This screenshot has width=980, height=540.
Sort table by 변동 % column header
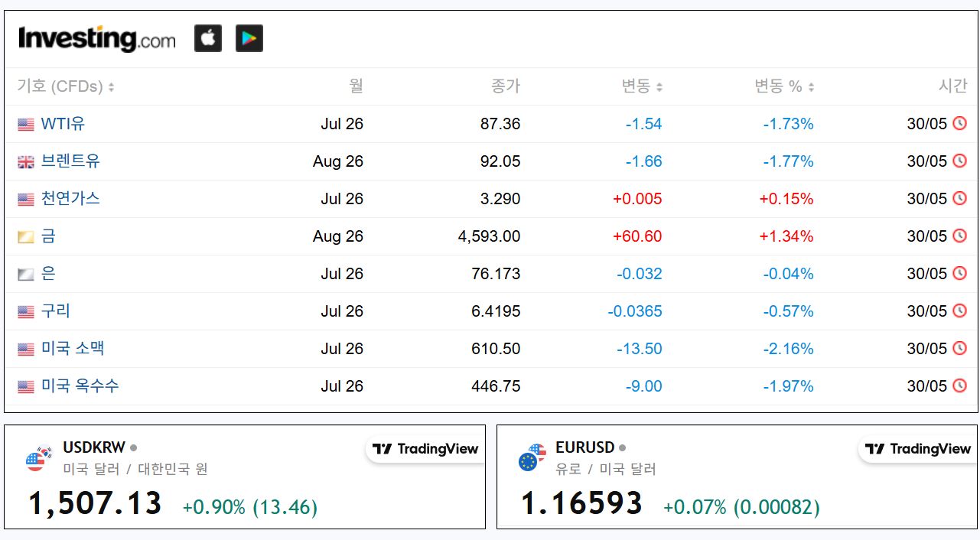tap(784, 86)
